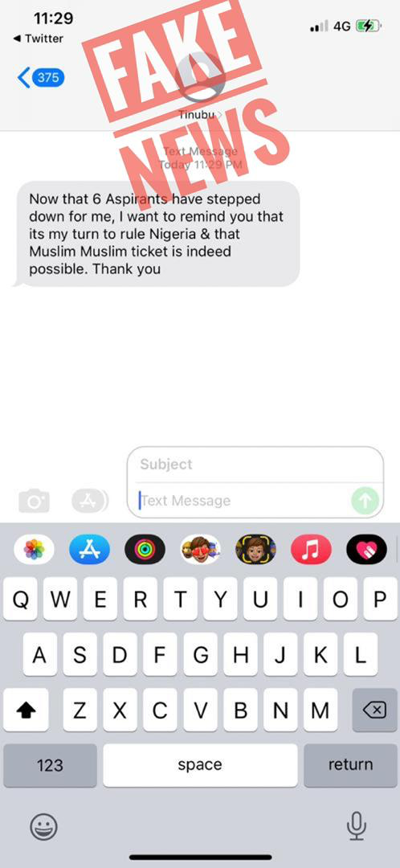Open the Activity rings iMessage app
Viewport: 400px width, 868px height.
(x=145, y=550)
